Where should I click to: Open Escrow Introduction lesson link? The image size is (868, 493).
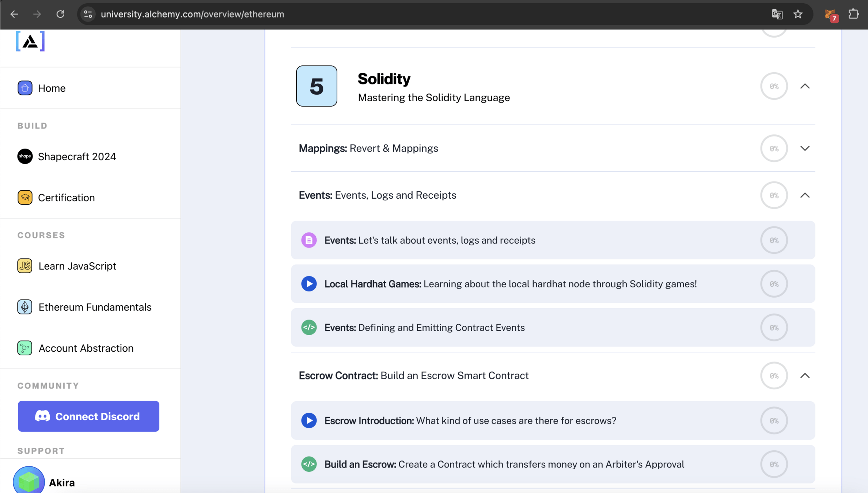point(470,421)
